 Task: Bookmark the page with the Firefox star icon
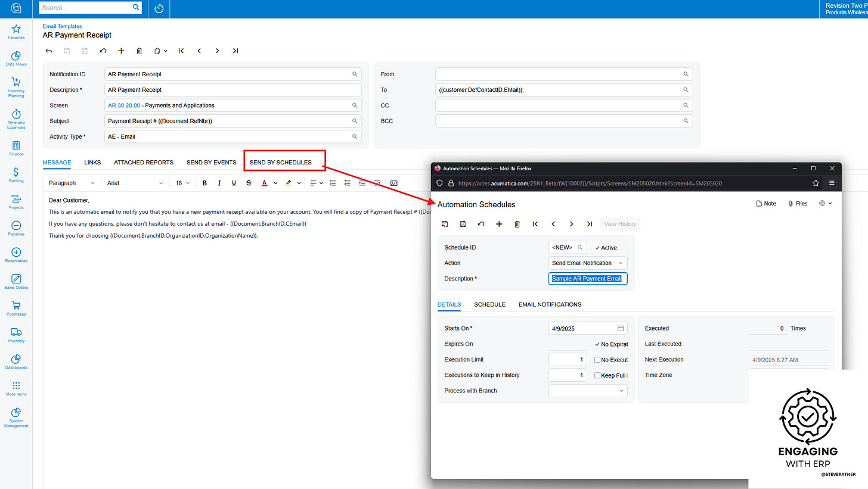(816, 183)
